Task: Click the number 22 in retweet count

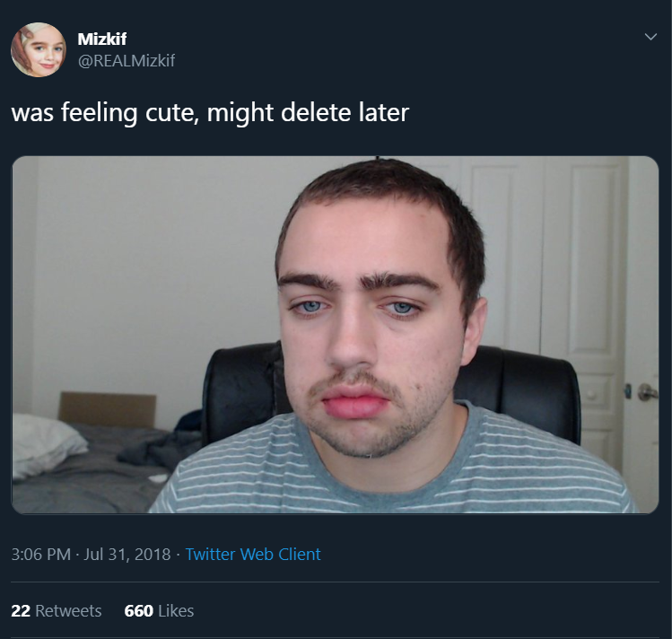Action: (21, 610)
